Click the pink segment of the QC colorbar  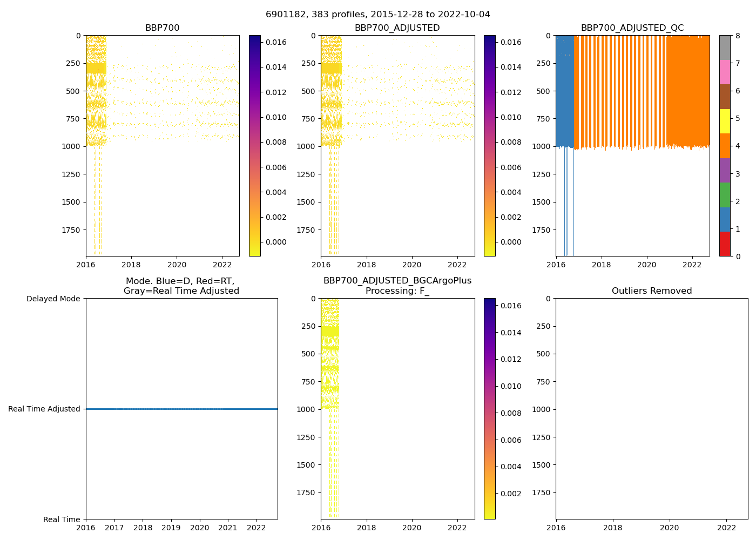pos(725,72)
